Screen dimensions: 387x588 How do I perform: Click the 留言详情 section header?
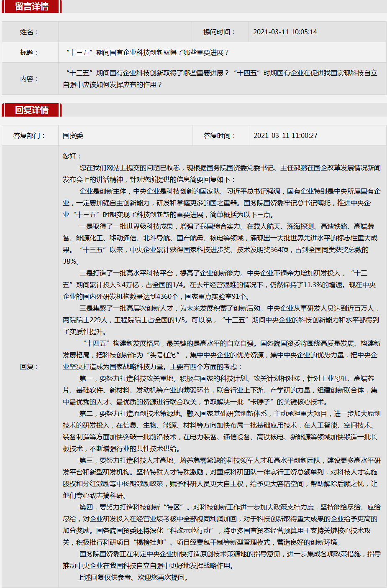click(x=32, y=7)
